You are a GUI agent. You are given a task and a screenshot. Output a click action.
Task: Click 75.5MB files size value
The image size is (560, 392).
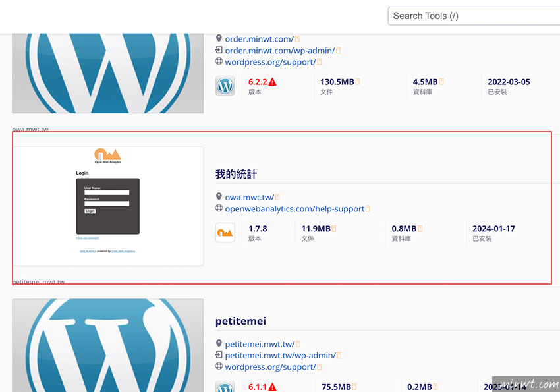tap(336, 387)
